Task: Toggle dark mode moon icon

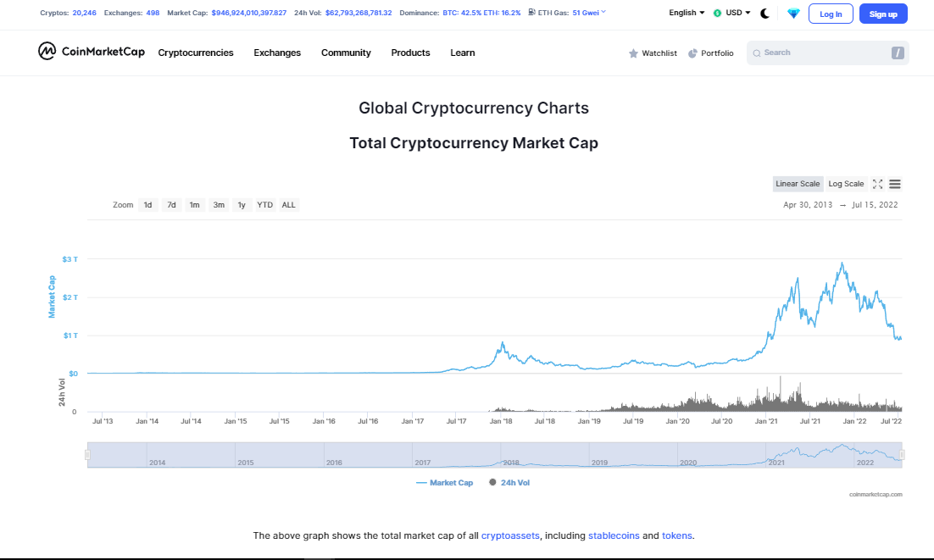Action: 764,13
